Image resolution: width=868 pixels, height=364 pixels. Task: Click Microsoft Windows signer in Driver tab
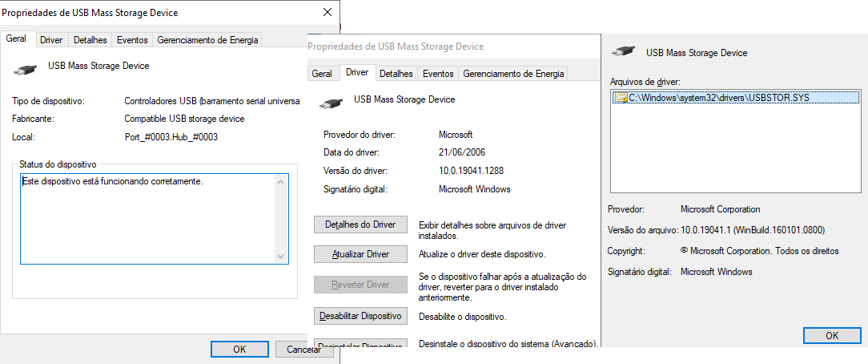click(474, 189)
